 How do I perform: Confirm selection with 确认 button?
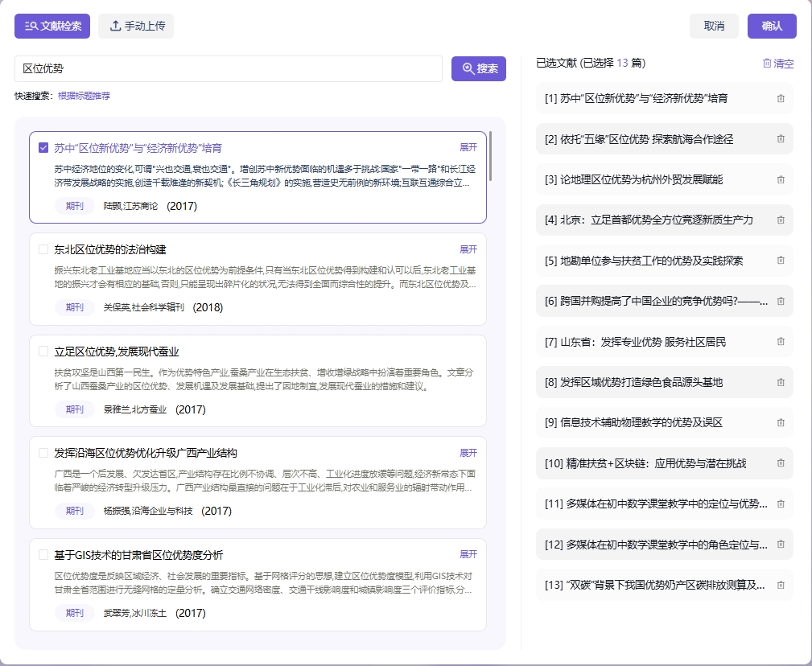772,26
